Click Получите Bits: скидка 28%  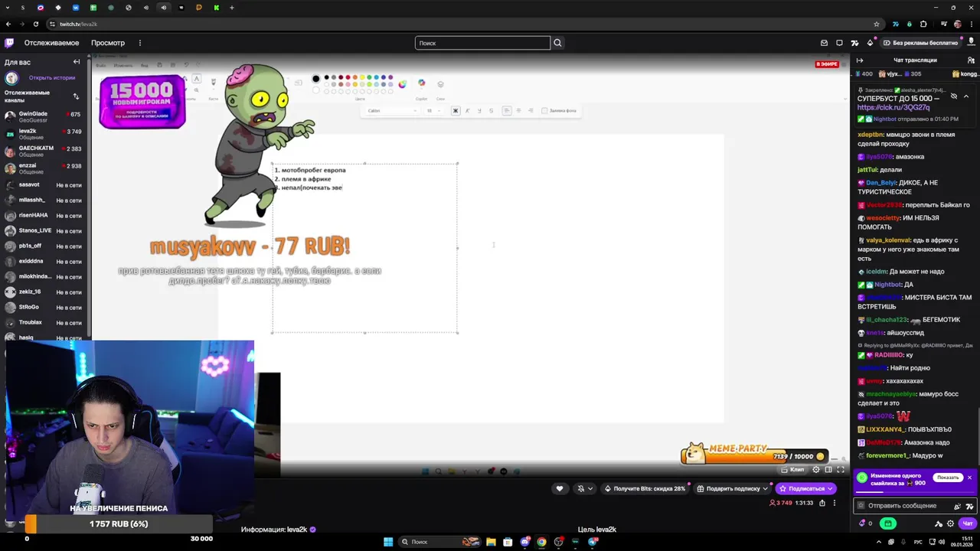[x=645, y=489]
